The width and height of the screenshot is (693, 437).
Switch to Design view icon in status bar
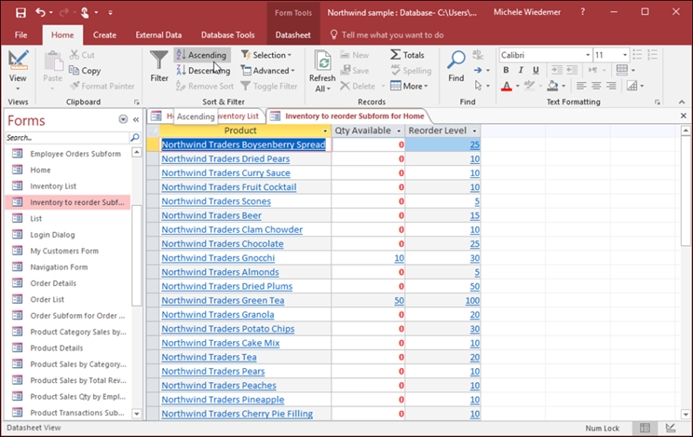[670, 428]
